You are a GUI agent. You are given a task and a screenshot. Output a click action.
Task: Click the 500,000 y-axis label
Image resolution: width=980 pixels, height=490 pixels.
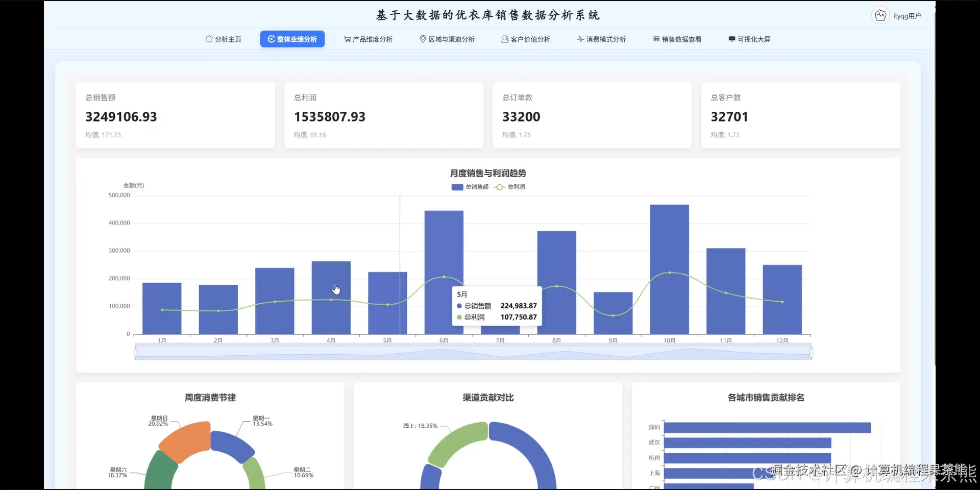click(119, 195)
